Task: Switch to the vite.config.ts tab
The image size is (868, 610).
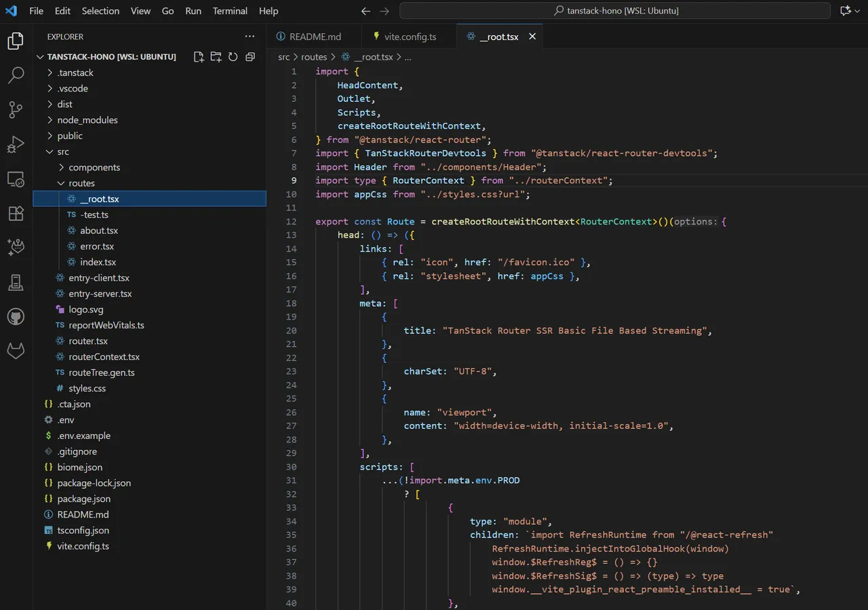Action: coord(410,37)
